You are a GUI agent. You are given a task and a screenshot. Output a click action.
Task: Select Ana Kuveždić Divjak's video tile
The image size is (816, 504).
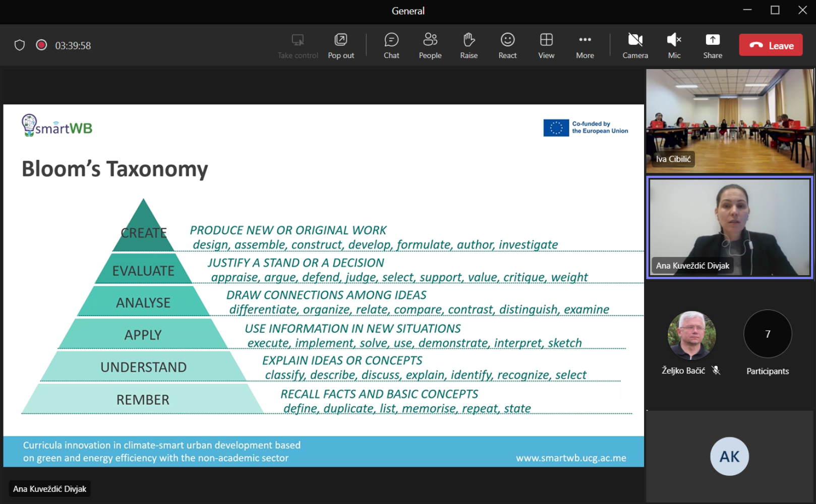tap(729, 227)
